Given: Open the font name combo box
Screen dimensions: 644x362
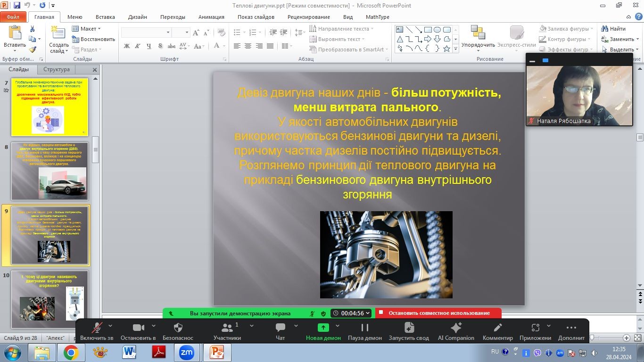Looking at the screenshot, I should pyautogui.click(x=146, y=33).
